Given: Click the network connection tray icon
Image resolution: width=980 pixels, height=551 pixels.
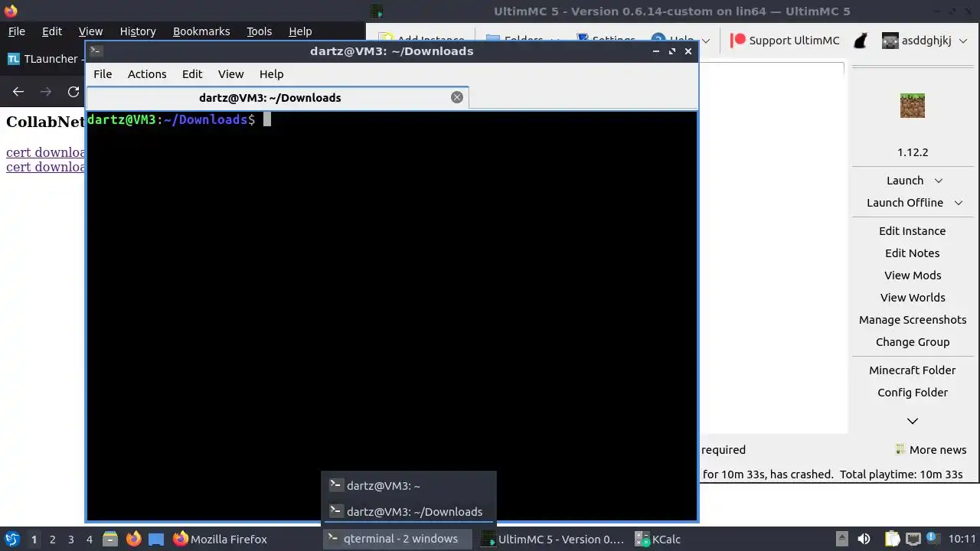Looking at the screenshot, I should 913,539.
